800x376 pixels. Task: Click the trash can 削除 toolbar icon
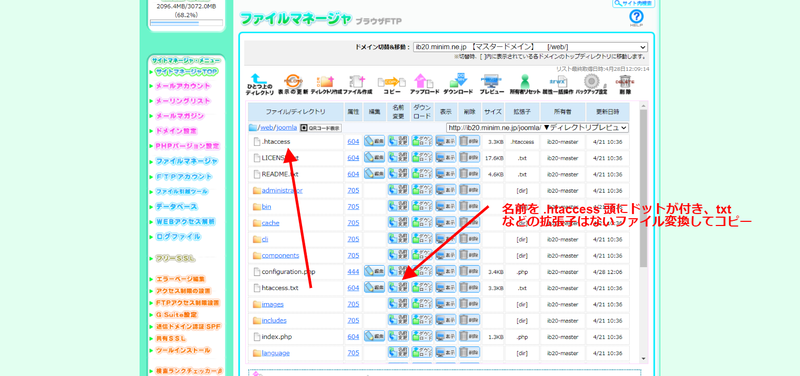pos(624,85)
